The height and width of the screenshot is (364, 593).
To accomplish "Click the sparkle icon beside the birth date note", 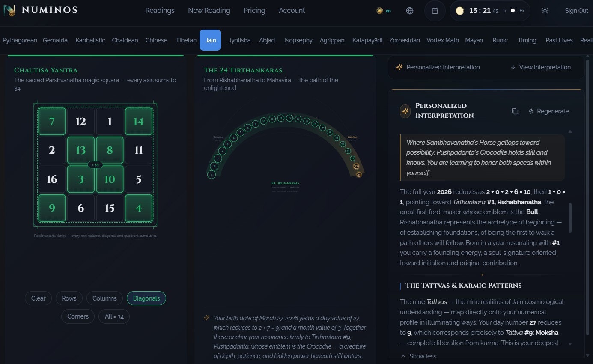I will coord(207,318).
